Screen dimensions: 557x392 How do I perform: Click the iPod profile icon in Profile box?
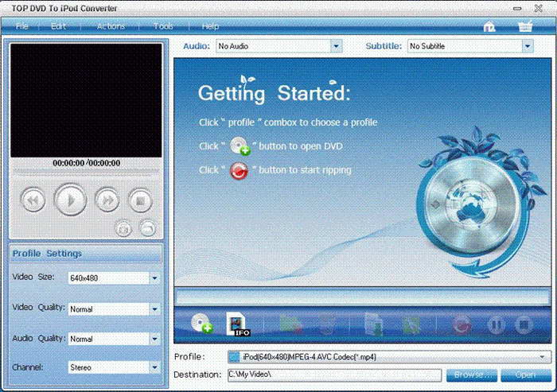click(234, 357)
